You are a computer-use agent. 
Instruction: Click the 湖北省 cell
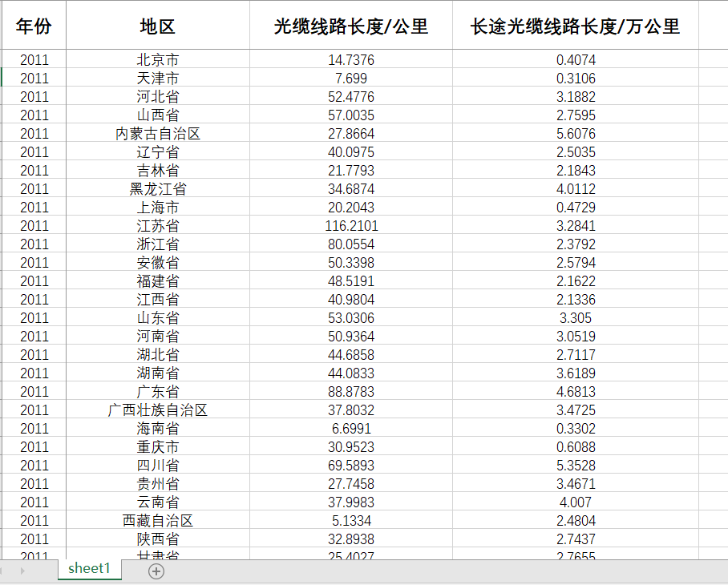[x=158, y=354]
